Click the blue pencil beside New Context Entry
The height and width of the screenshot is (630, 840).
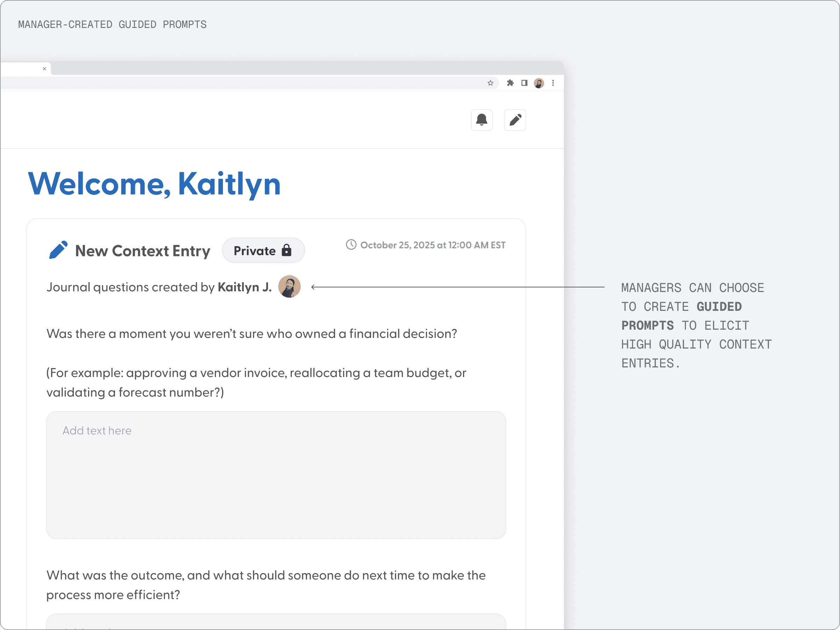58,250
